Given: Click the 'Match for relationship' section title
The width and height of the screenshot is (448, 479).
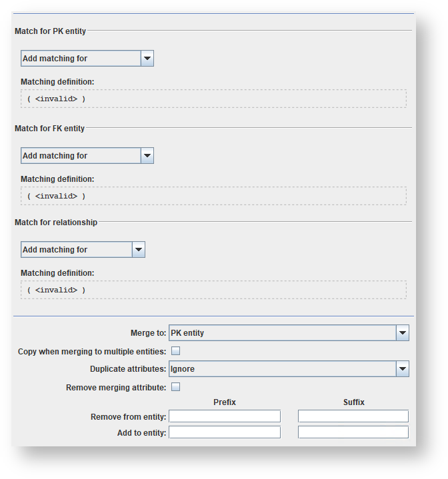Looking at the screenshot, I should [x=56, y=223].
